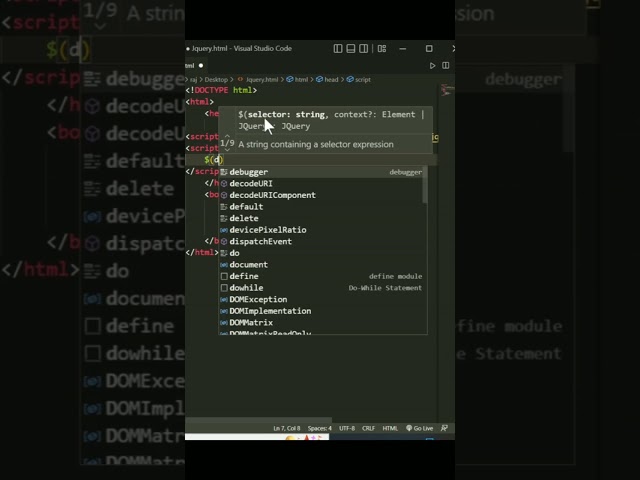This screenshot has width=640, height=480.
Task: Change the CRLF line ending
Action: (368, 428)
